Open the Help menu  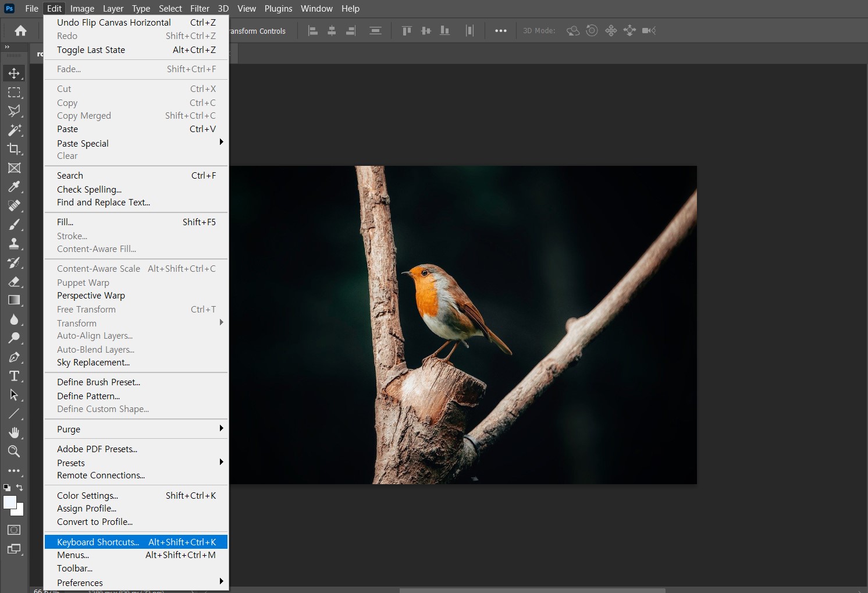tap(350, 8)
